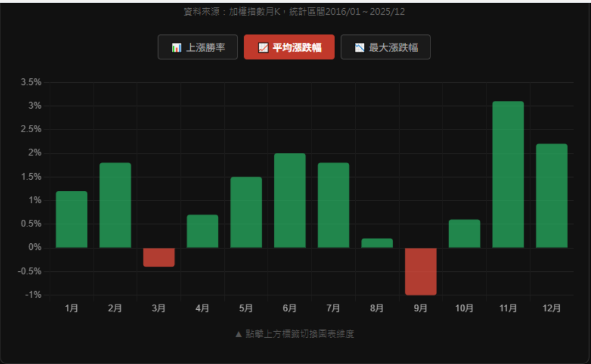Click the red March bar
591x364 pixels.
[x=159, y=257]
